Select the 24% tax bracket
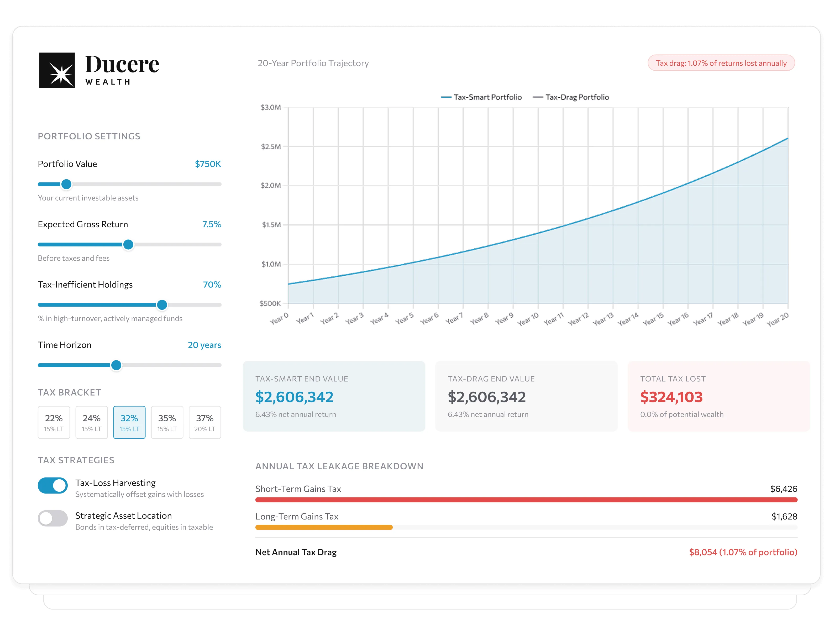 (x=92, y=422)
